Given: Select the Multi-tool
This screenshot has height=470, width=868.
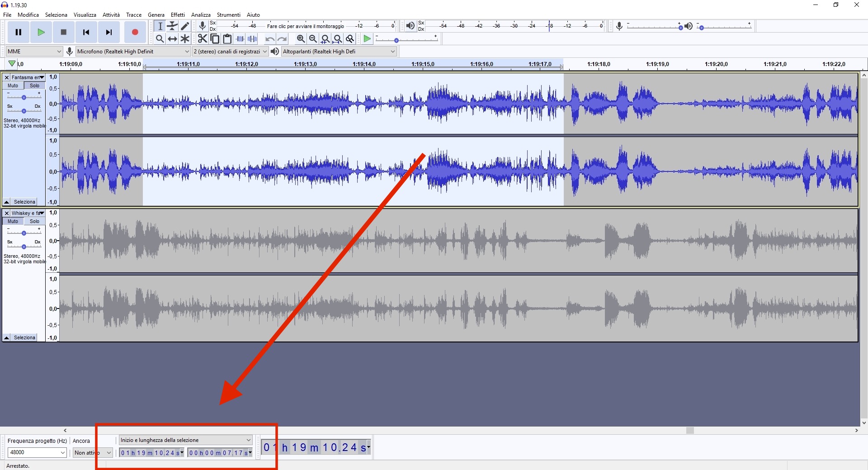Looking at the screenshot, I should [185, 39].
